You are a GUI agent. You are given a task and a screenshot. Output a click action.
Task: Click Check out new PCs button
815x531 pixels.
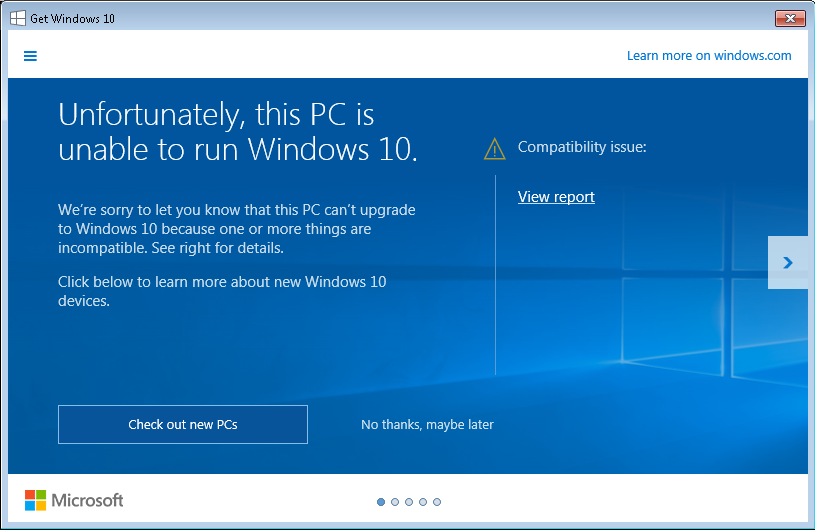(183, 424)
